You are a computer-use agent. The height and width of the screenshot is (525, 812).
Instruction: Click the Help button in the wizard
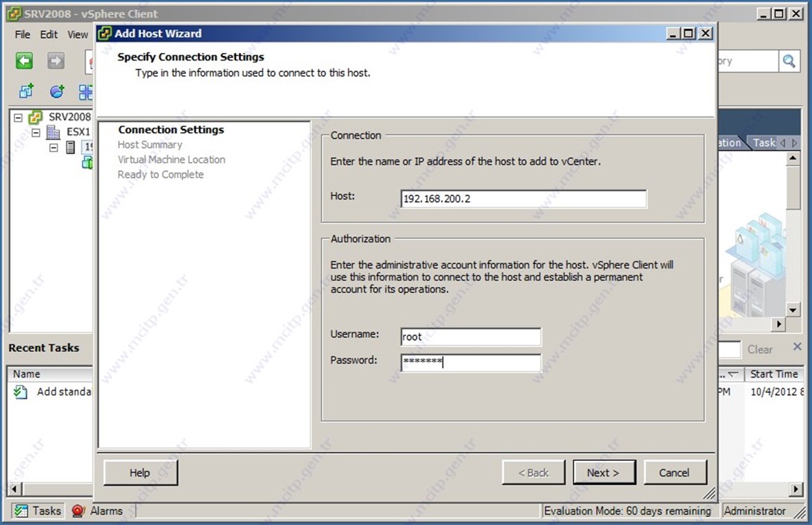click(x=140, y=473)
